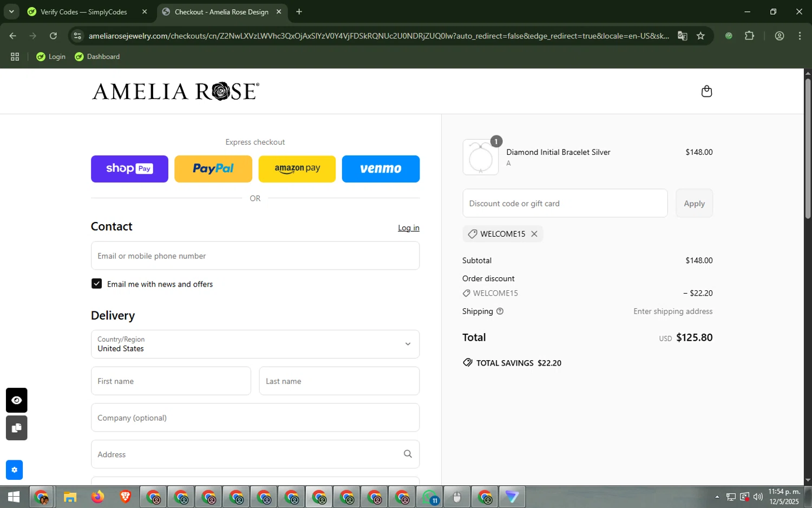This screenshot has width=812, height=508.
Task: Open Windows Start menu
Action: pyautogui.click(x=14, y=497)
